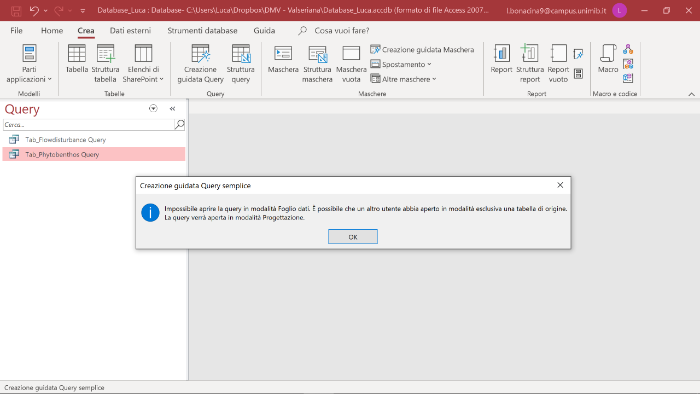Create a new Maschera form
This screenshot has height=394, width=700.
pos(283,59)
